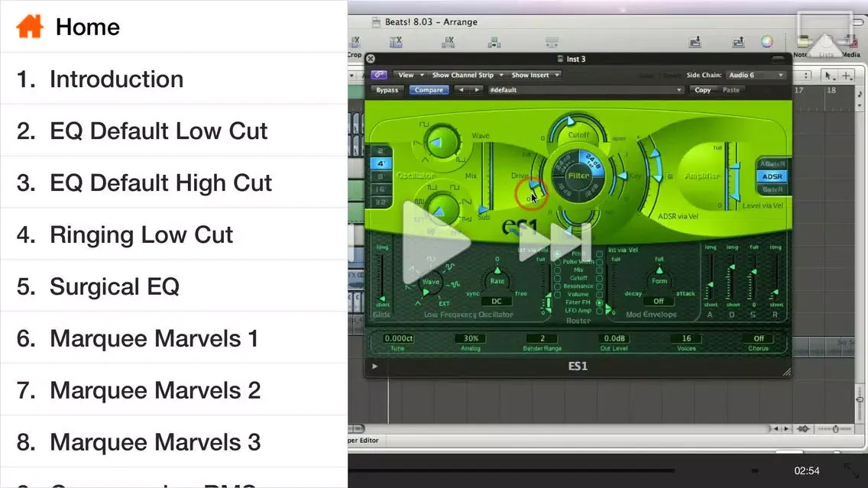Select the previous preset arrow
Viewport: 868px width, 488px height.
coord(460,90)
